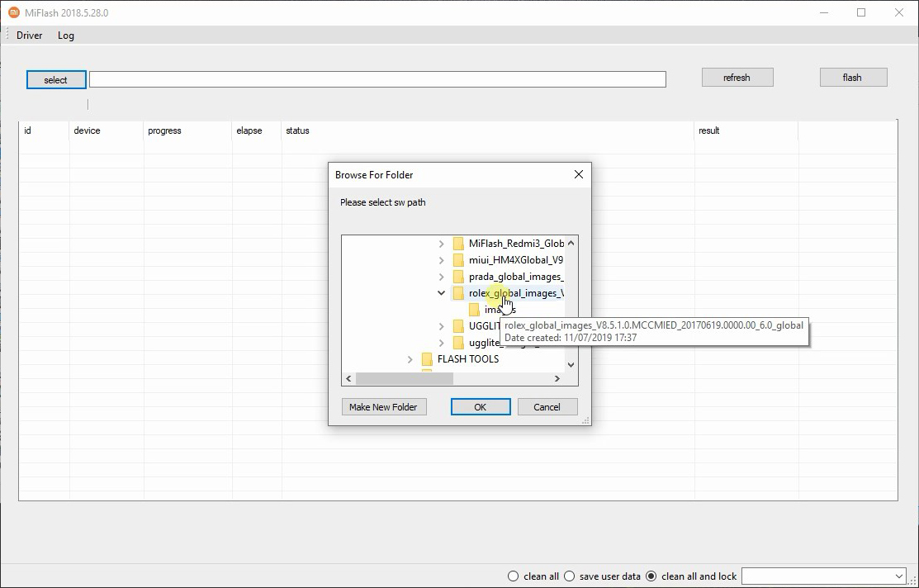Select the FLASH TOOLS folder icon
This screenshot has width=919, height=588.
(x=427, y=358)
